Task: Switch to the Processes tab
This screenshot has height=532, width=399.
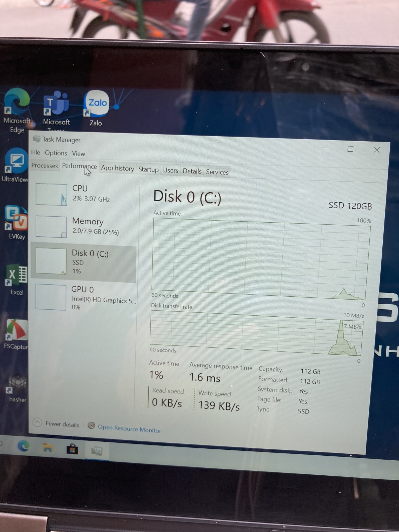Action: point(44,166)
